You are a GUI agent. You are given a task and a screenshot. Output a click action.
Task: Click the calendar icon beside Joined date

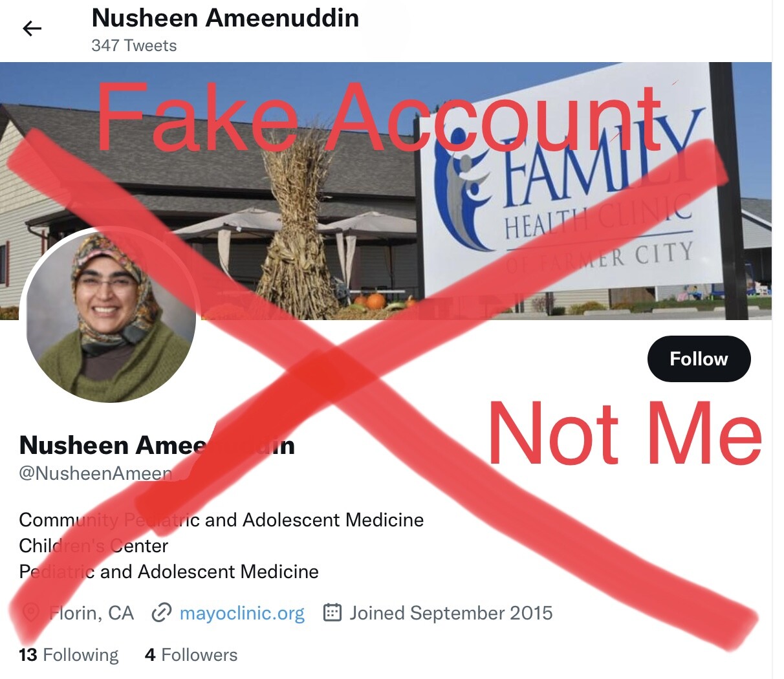pos(332,612)
